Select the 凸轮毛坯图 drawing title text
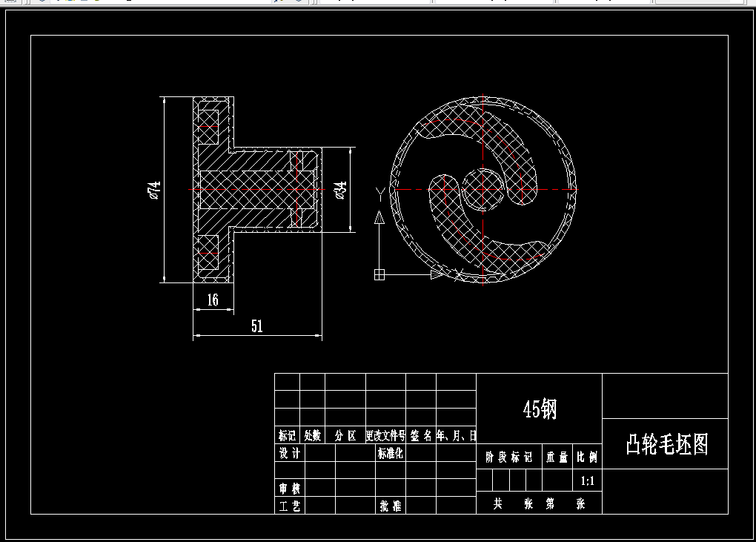The image size is (756, 542). click(x=667, y=444)
